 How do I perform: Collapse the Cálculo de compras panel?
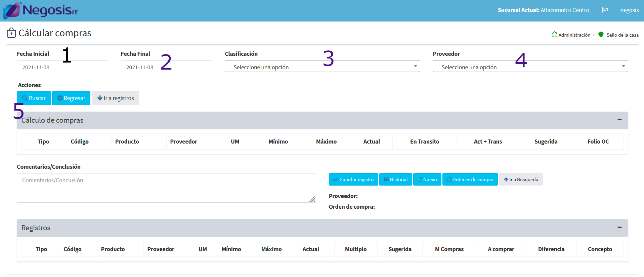(619, 120)
